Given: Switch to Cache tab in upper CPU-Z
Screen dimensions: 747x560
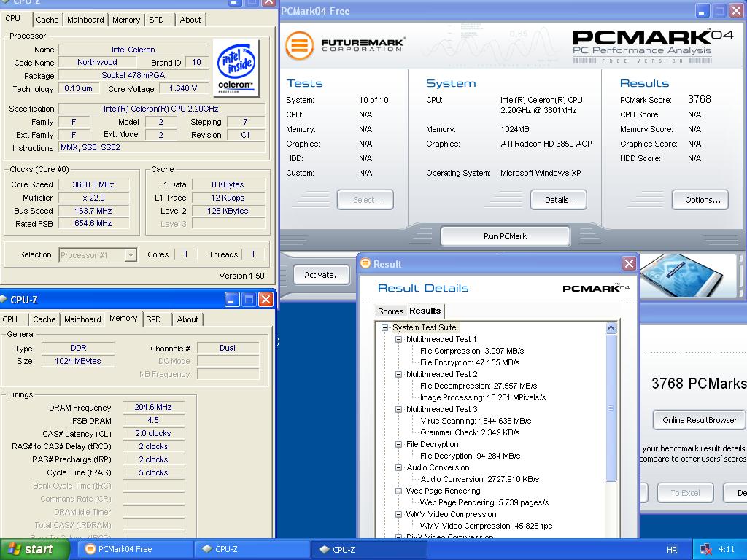Looking at the screenshot, I should pyautogui.click(x=47, y=20).
